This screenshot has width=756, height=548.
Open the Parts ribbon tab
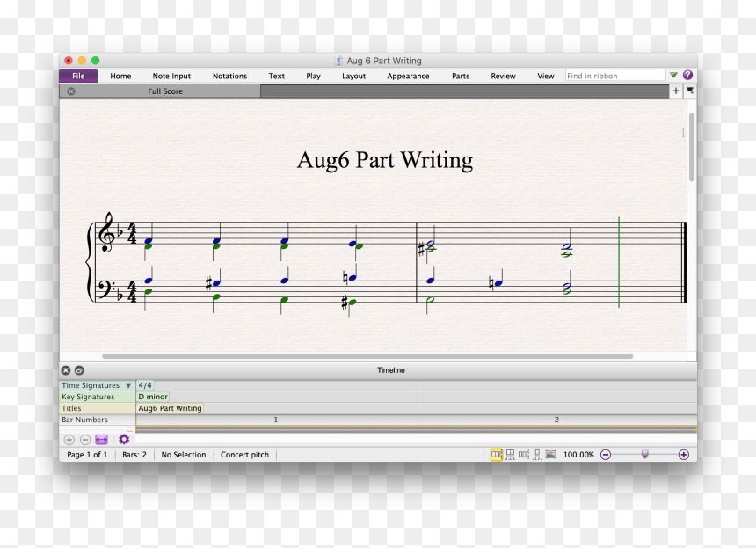point(461,76)
